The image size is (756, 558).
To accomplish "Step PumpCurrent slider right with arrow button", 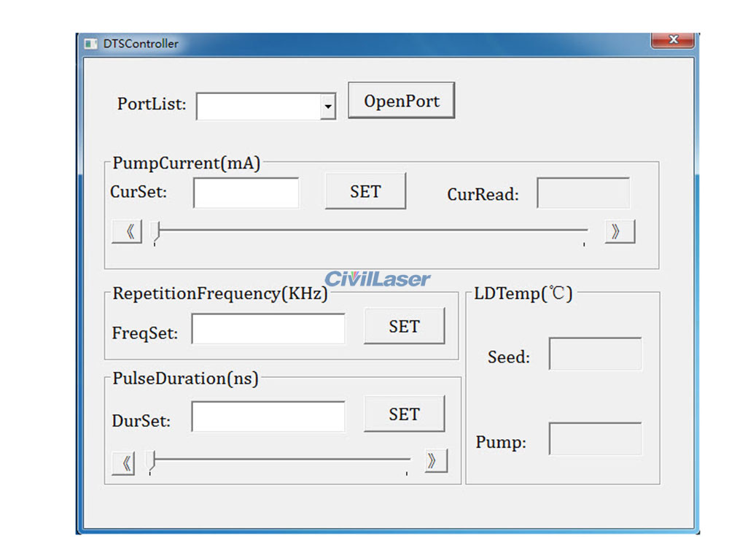I will (620, 232).
